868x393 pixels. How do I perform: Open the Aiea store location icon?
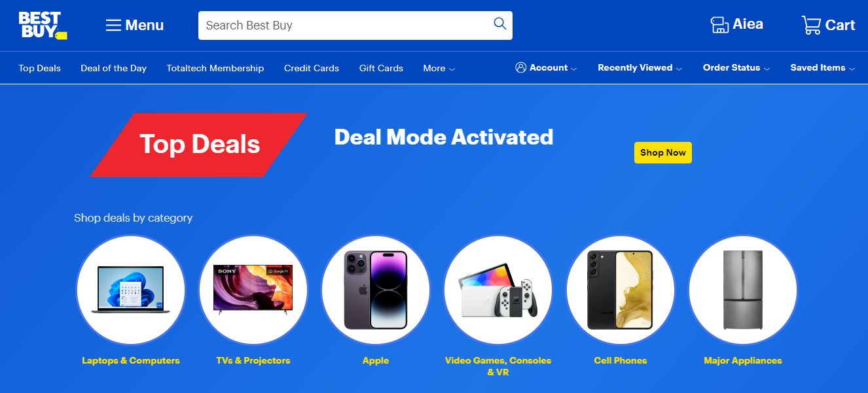tap(719, 25)
